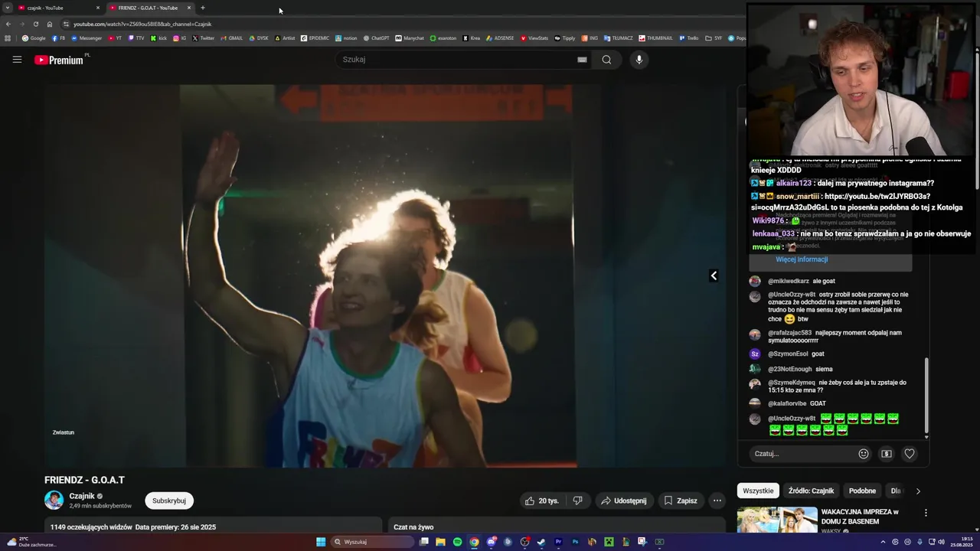Collapse the live chat panel arrow

pyautogui.click(x=714, y=275)
